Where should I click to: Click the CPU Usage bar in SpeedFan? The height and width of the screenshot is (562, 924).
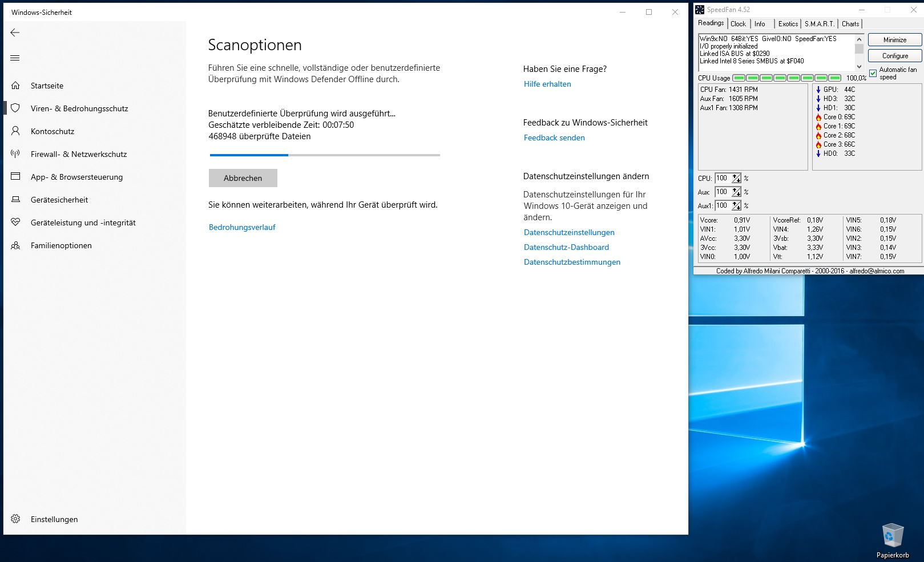pyautogui.click(x=786, y=78)
